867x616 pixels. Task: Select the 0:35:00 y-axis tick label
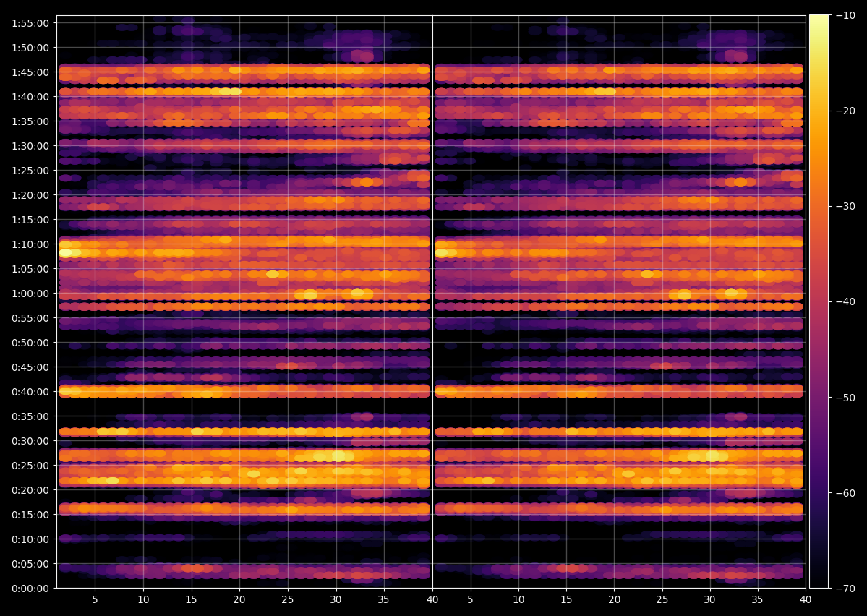30,416
